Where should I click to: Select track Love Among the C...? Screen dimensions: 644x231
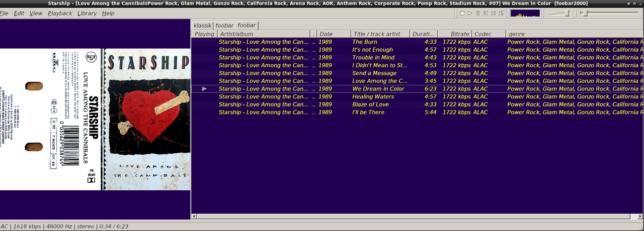(x=418, y=81)
